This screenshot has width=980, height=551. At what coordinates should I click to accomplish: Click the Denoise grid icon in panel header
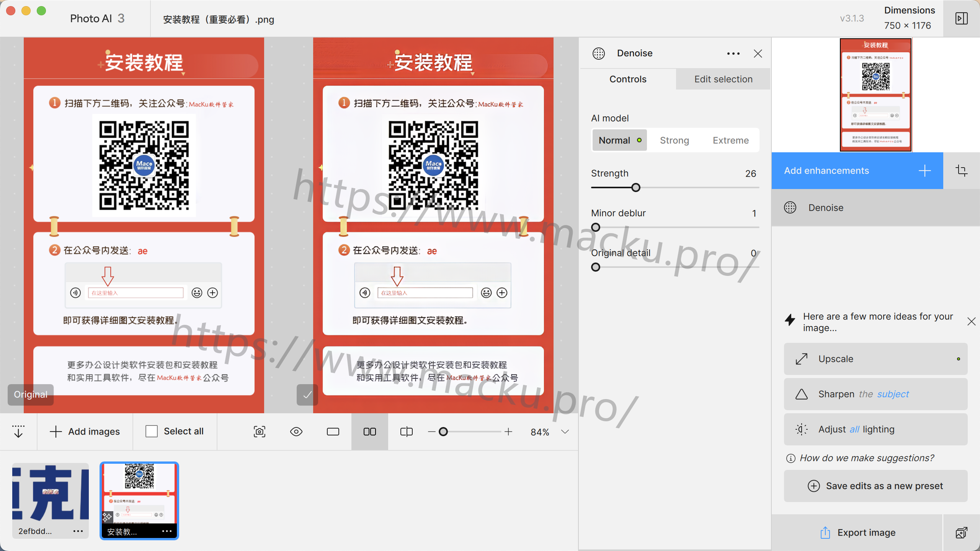point(599,54)
